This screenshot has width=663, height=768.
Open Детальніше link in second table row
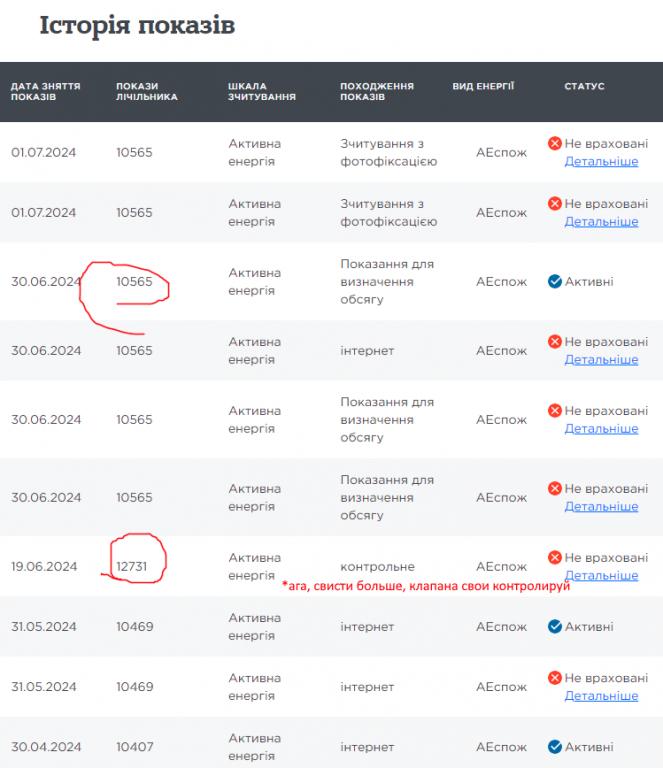point(601,222)
